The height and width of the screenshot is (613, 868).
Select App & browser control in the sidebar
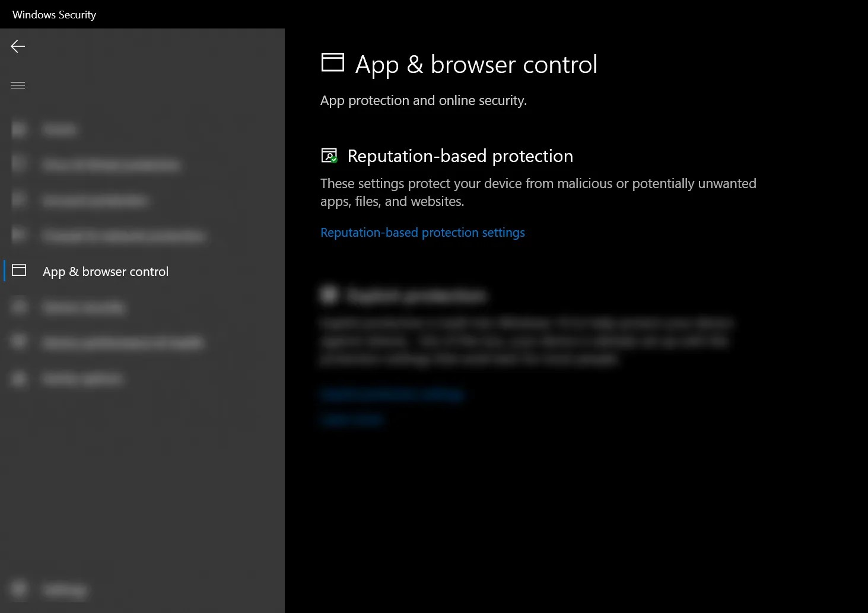pos(106,271)
